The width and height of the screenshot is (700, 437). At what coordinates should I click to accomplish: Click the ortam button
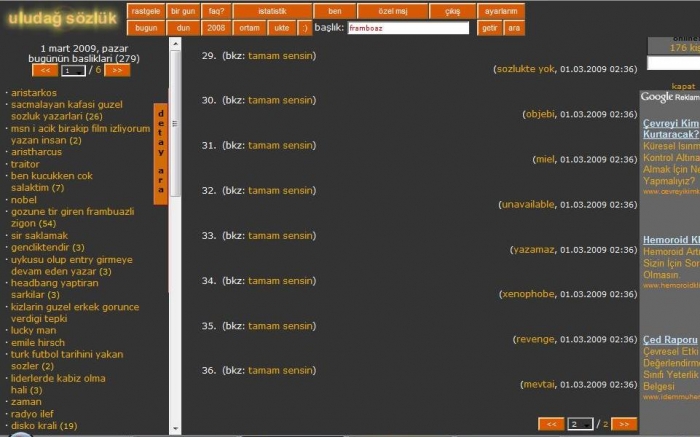coord(249,28)
